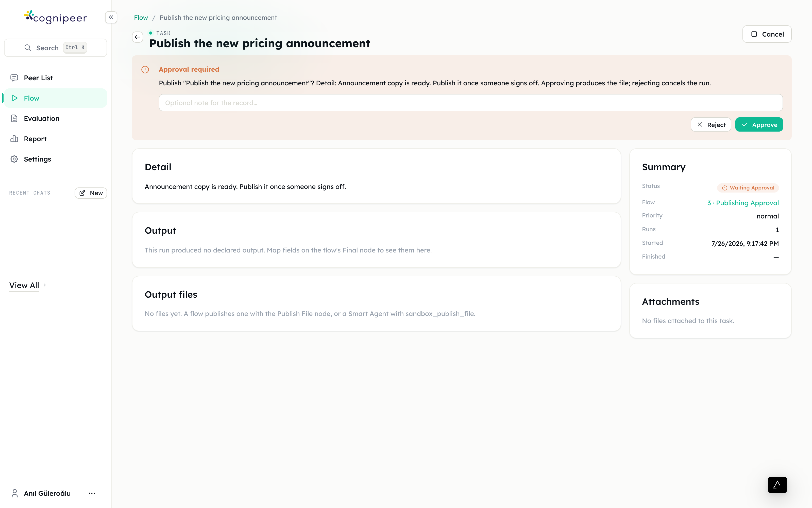
Task: Click the black floating widget icon
Action: pyautogui.click(x=777, y=484)
